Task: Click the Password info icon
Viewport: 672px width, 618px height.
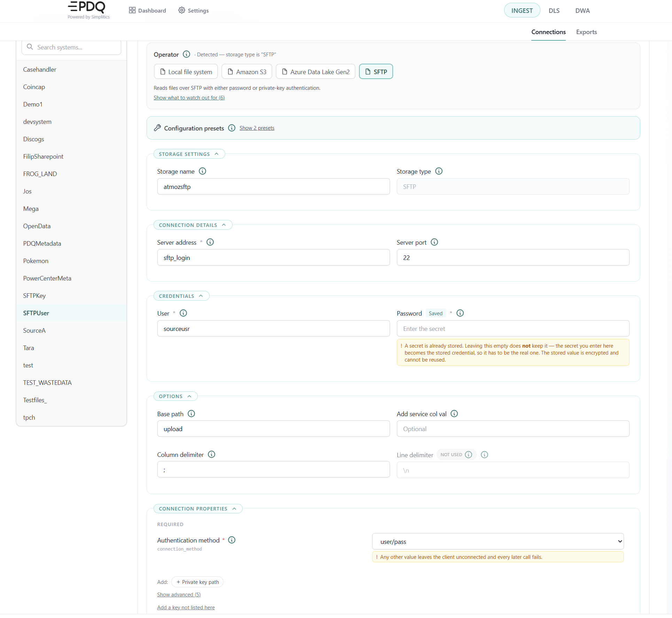Action: coord(460,313)
